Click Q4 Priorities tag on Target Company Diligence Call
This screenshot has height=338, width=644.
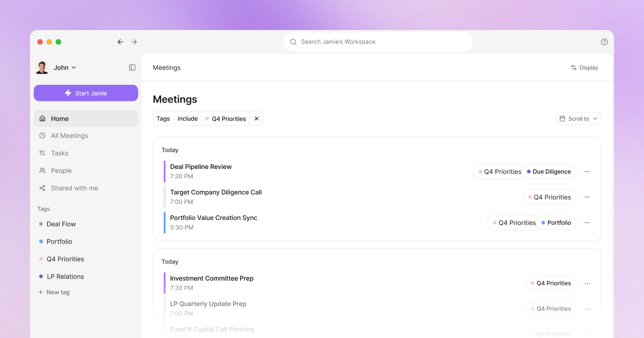click(x=550, y=197)
